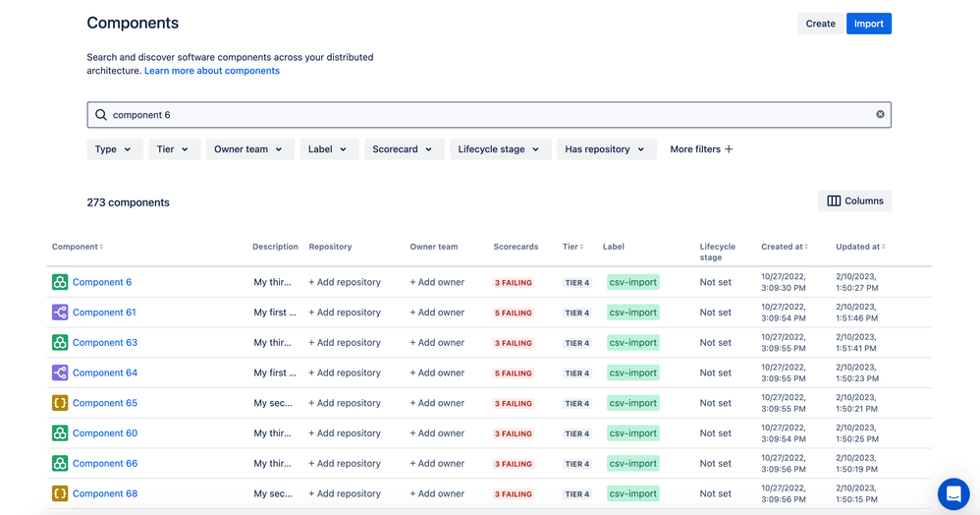Screen dimensions: 980x515
Task: Sort by the Created at column header
Action: point(785,247)
